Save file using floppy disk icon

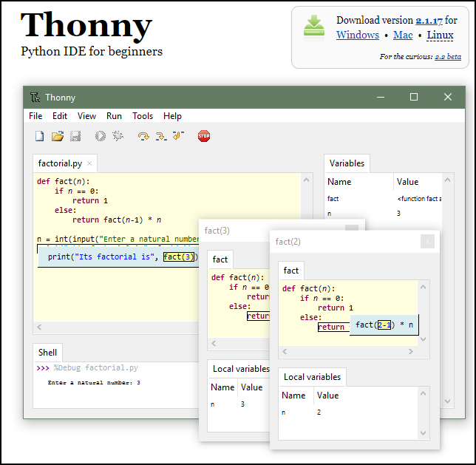click(75, 136)
